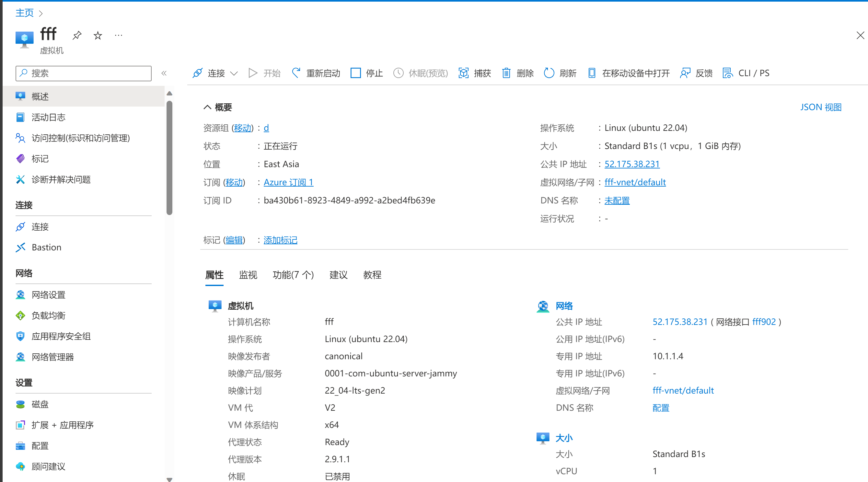Click subscription ID ba430b61-8923-4849-a992-a2bed4fb639e
The image size is (868, 482).
click(x=349, y=201)
